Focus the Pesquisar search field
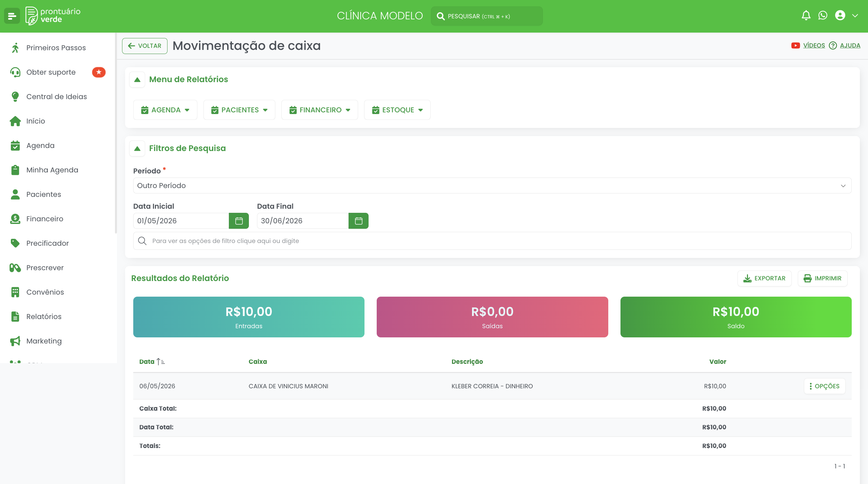Image resolution: width=868 pixels, height=484 pixels. click(x=487, y=16)
